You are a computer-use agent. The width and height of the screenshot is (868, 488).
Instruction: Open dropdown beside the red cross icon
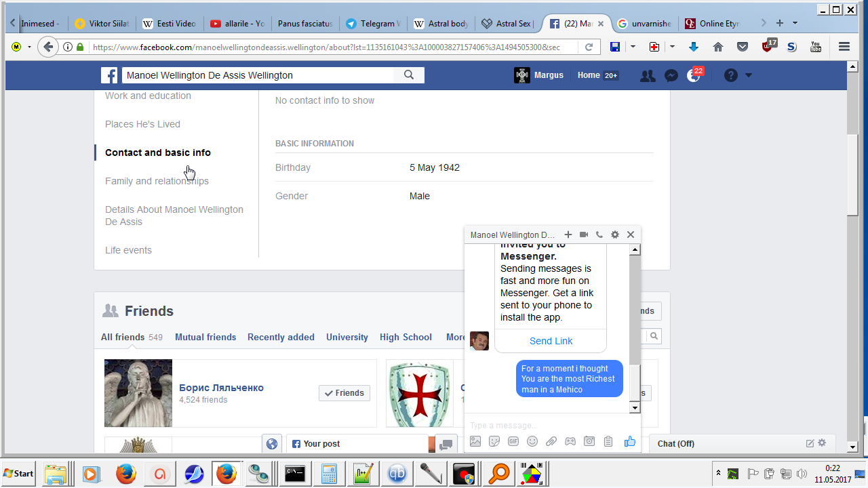pos(672,47)
